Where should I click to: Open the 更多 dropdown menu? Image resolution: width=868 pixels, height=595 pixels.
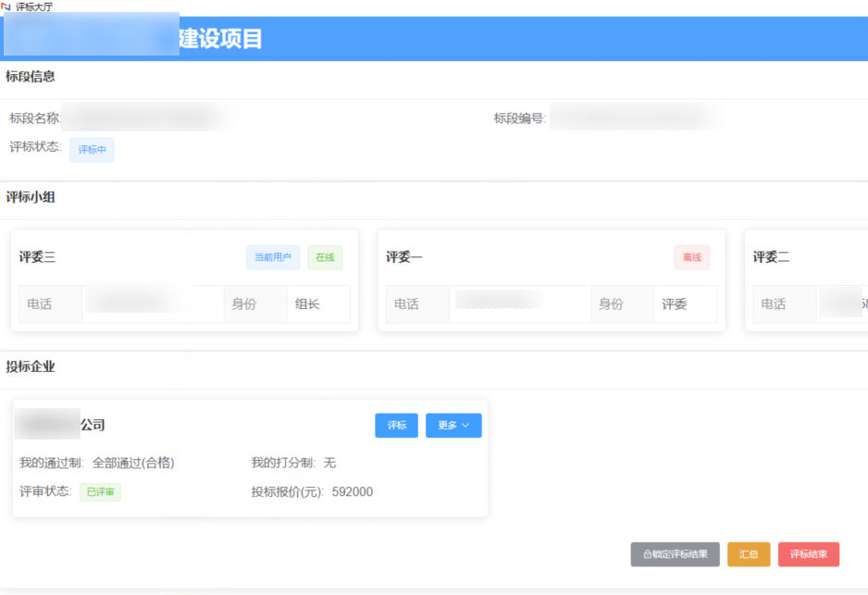point(453,426)
